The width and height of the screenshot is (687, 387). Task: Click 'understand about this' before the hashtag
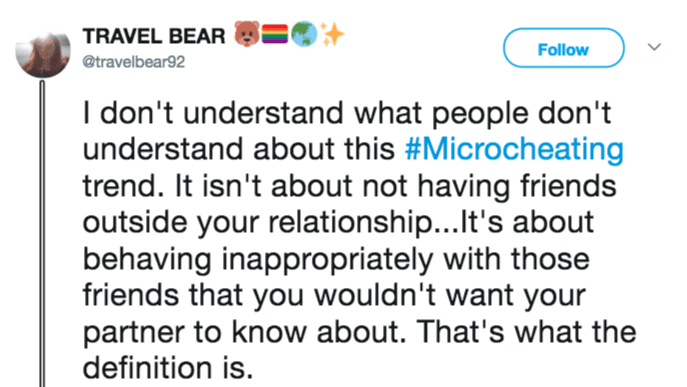[239, 149]
